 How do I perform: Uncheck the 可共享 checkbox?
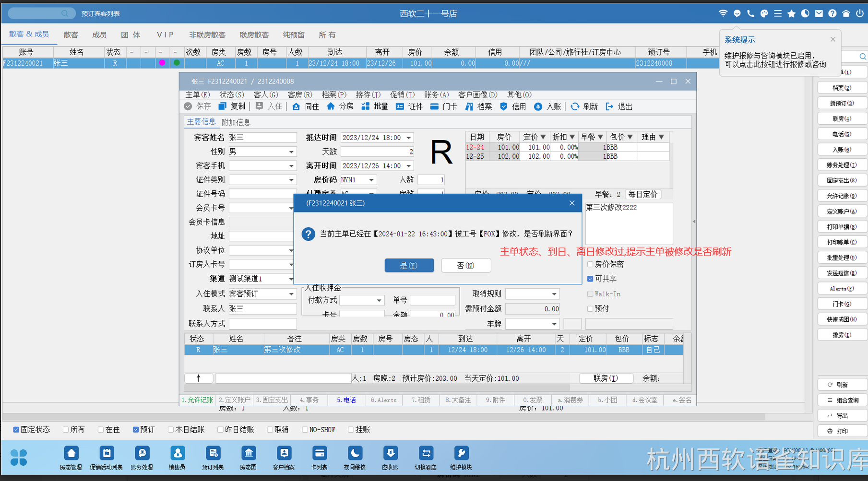click(590, 279)
